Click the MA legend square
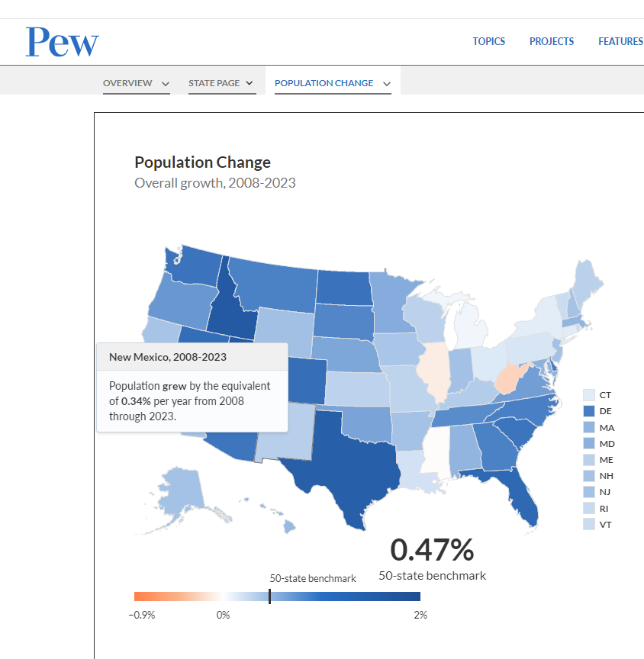 pyautogui.click(x=589, y=427)
